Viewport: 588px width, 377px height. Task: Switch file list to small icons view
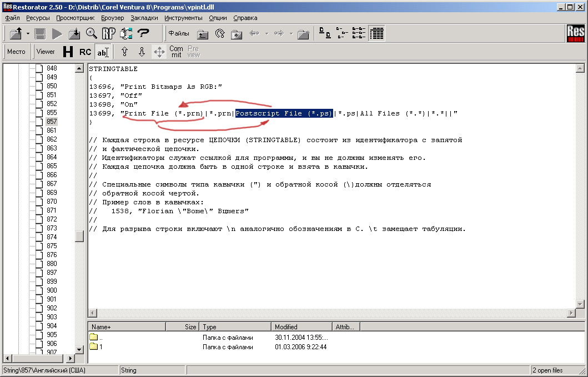342,33
